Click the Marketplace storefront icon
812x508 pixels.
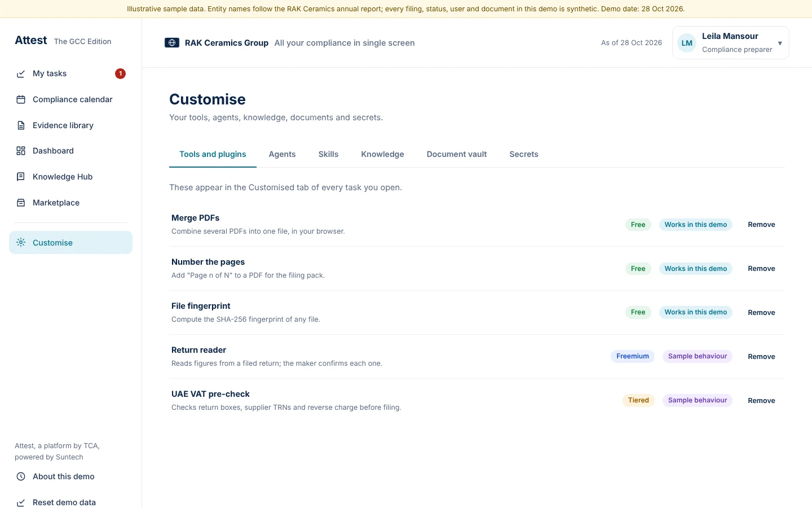[x=21, y=203]
